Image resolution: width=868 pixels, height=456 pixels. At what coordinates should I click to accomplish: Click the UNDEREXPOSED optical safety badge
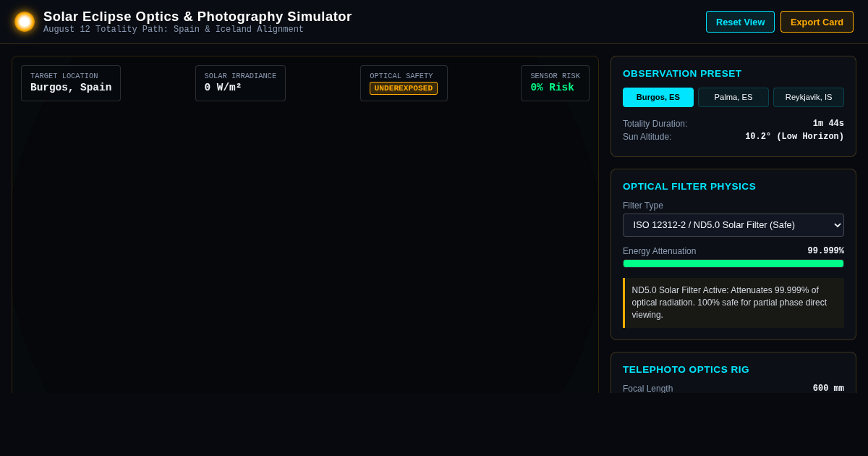(404, 88)
